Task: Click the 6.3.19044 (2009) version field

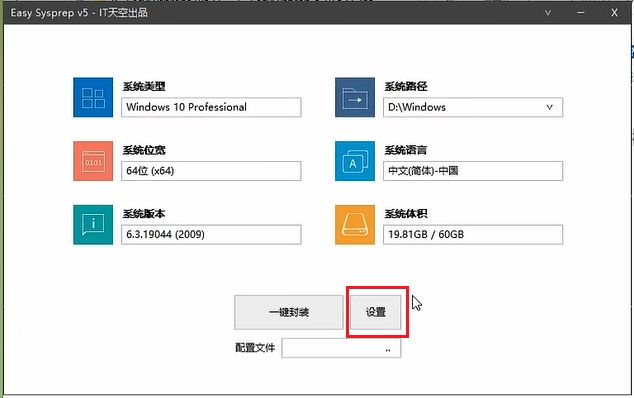Action: pyautogui.click(x=211, y=235)
